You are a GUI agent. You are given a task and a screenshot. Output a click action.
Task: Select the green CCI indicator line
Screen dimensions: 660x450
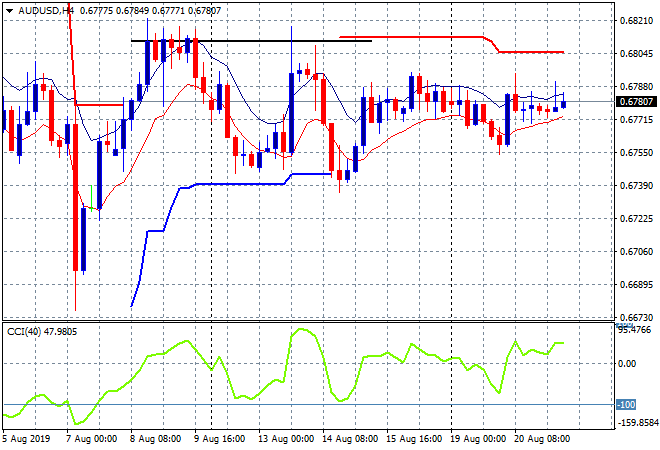click(284, 376)
